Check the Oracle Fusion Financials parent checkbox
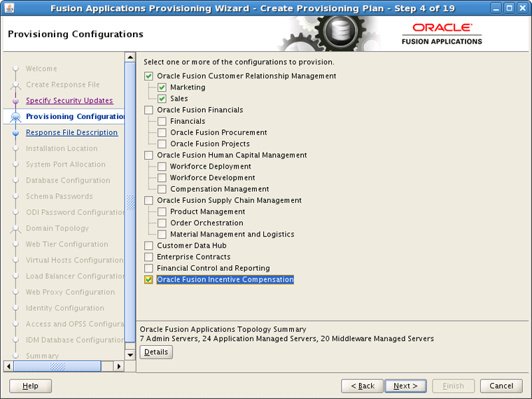This screenshot has height=399, width=532. (x=148, y=110)
